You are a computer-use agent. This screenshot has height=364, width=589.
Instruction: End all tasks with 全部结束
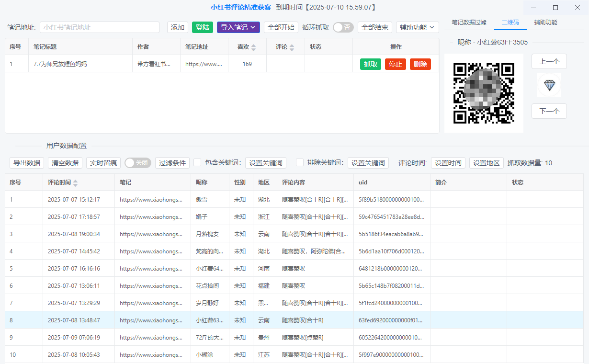tap(375, 27)
